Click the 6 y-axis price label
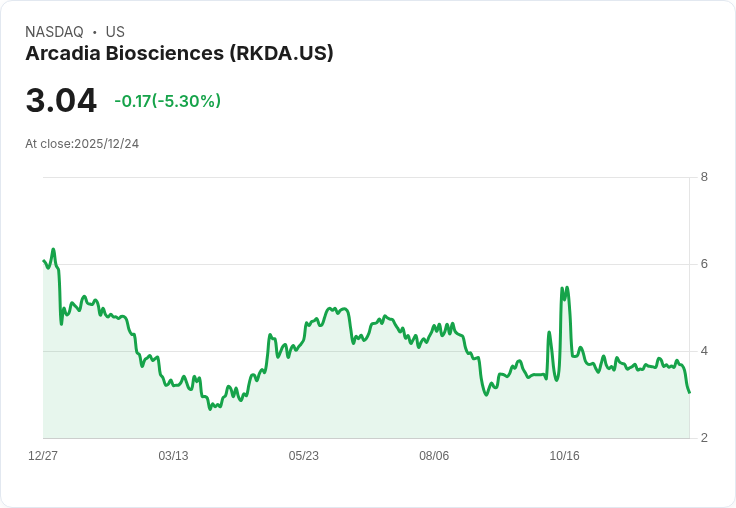 [704, 264]
